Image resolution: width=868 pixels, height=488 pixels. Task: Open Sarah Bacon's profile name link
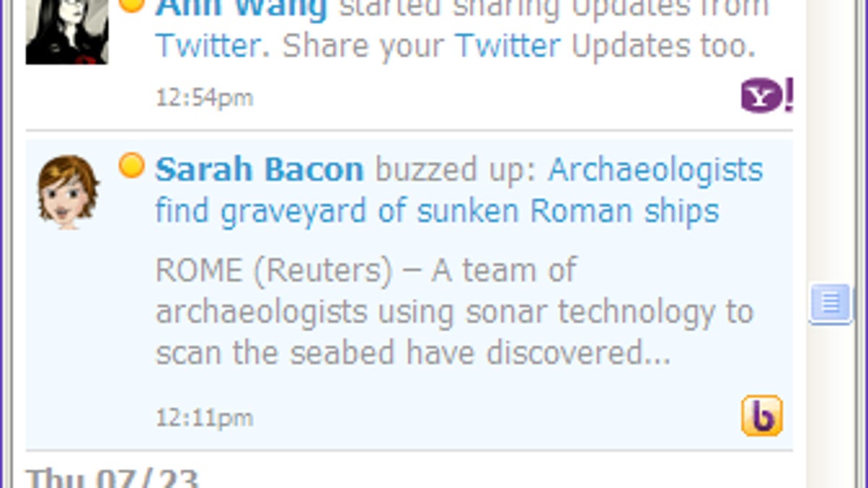(x=259, y=170)
